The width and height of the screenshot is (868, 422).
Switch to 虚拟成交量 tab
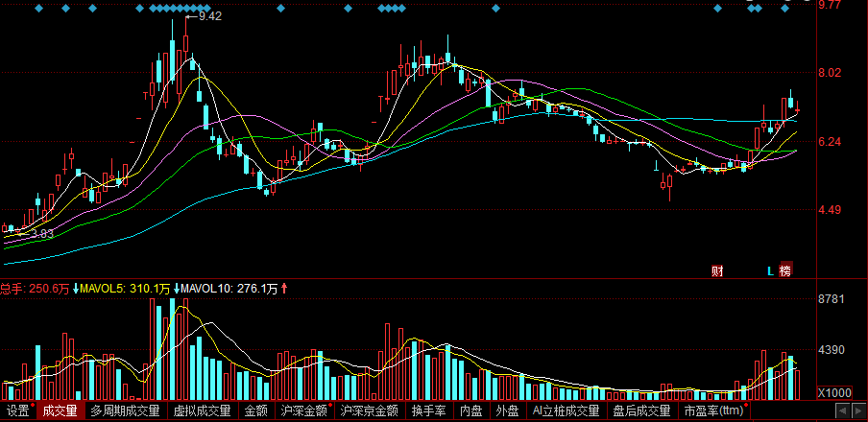[202, 410]
